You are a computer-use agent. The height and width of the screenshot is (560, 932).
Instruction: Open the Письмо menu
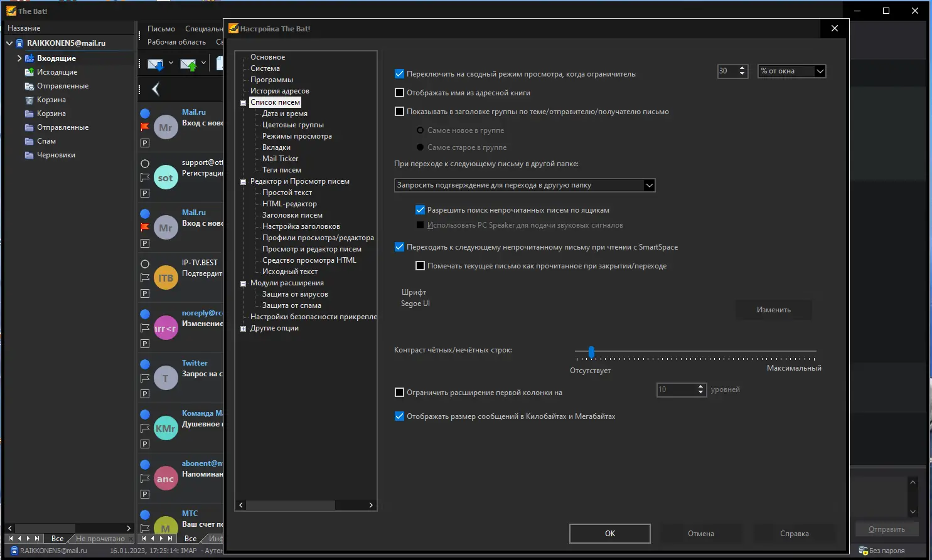(161, 29)
